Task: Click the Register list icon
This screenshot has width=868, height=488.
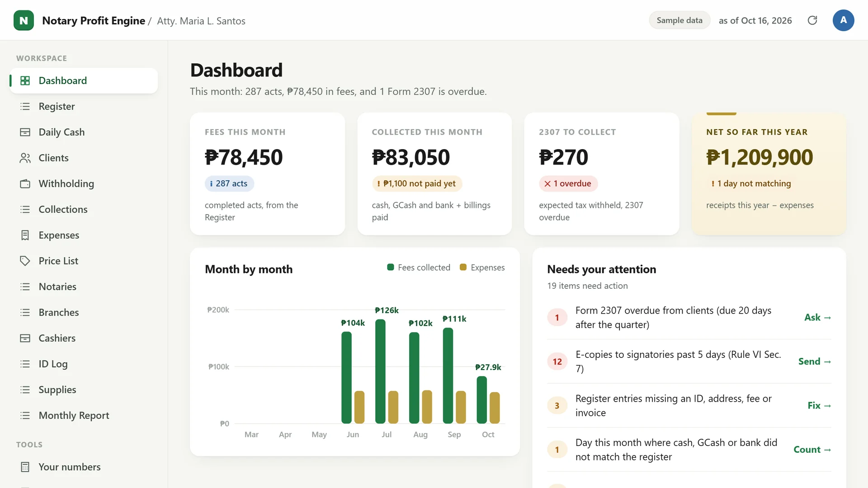Action: tap(25, 106)
